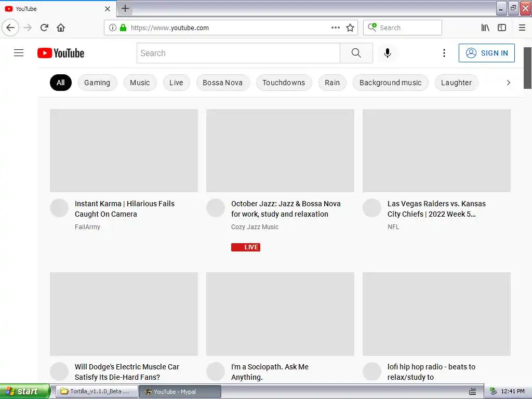Open lofi hip hop radio thumbnail

[x=436, y=314]
